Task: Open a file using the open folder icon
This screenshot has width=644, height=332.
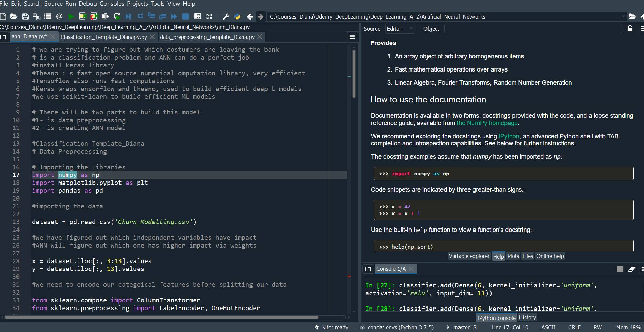Action: 14,16
